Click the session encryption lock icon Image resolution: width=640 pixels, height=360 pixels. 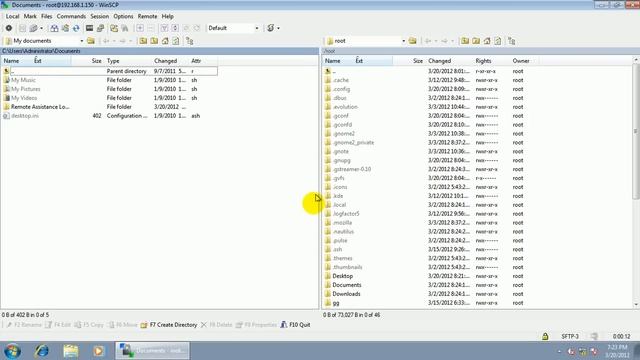545,336
